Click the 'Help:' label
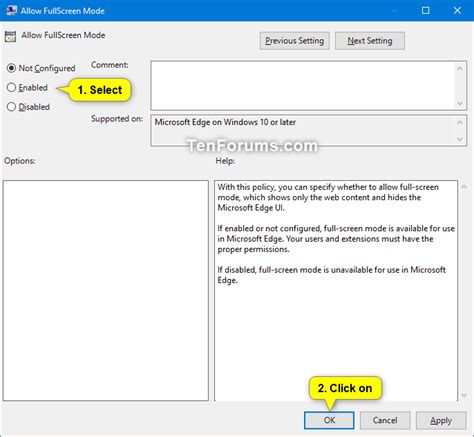 pyautogui.click(x=225, y=161)
